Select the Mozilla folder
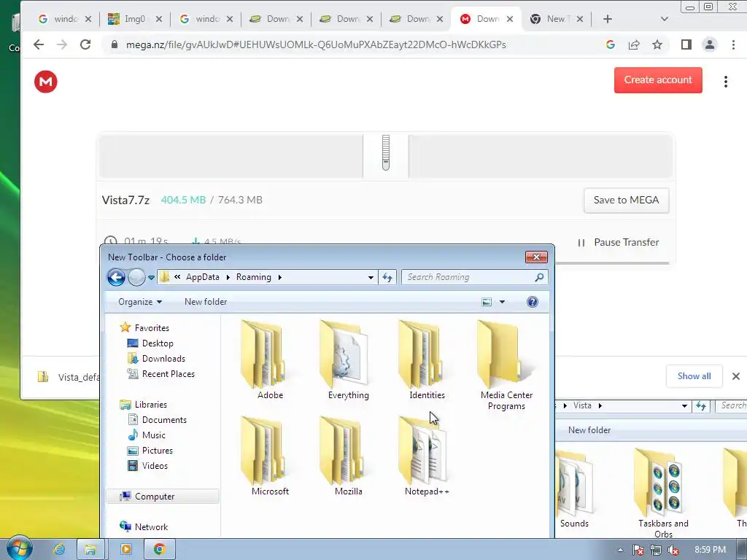 (348, 456)
